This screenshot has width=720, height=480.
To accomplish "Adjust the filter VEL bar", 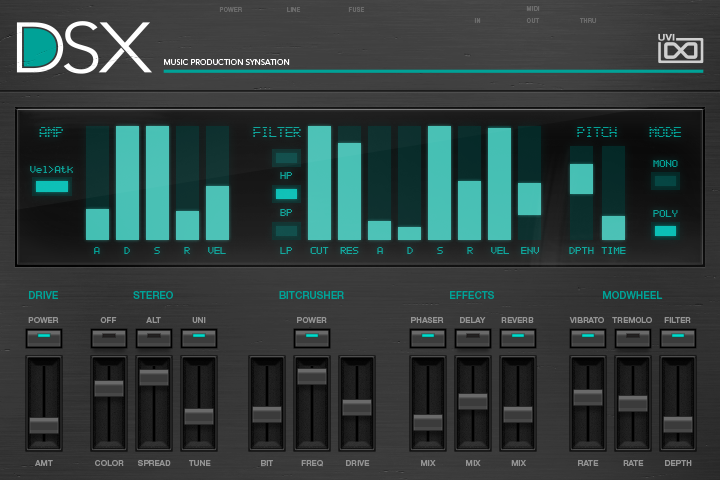I will pos(499,183).
